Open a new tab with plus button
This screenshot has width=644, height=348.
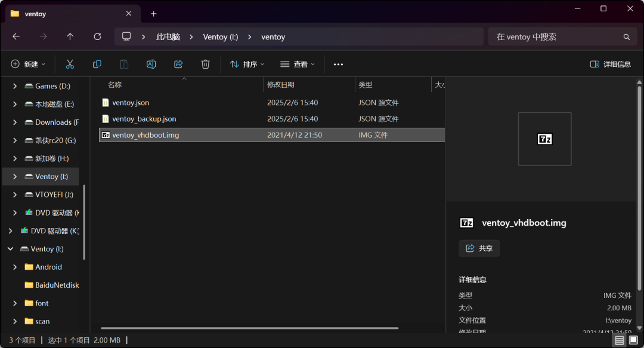point(153,13)
